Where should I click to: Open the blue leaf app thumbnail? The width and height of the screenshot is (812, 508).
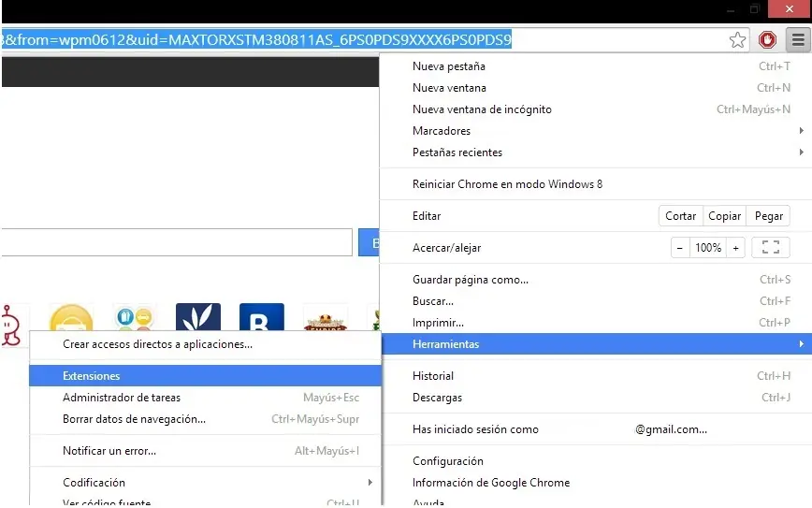pos(197,316)
